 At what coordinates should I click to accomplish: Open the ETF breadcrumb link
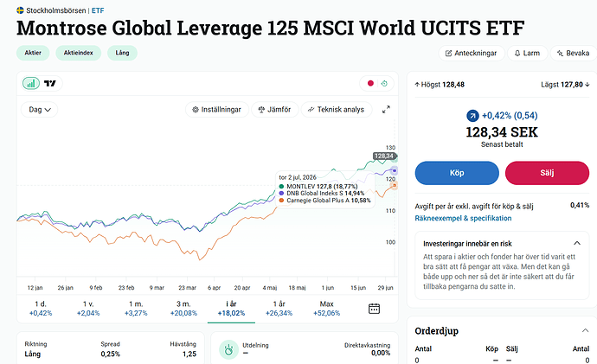(x=98, y=10)
